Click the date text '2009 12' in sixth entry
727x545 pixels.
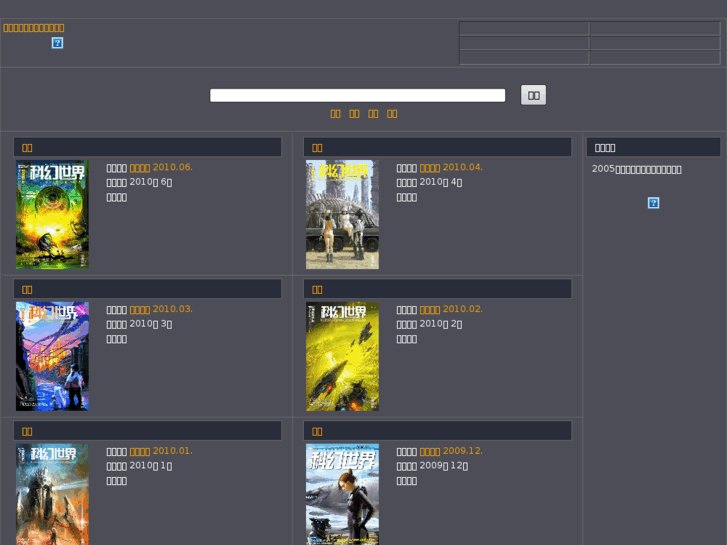coord(444,466)
